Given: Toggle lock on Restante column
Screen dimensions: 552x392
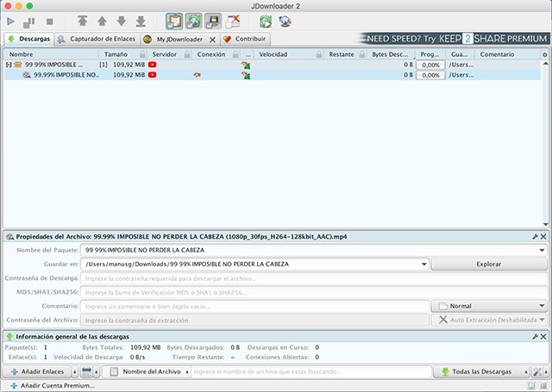Looking at the screenshot, I should point(362,54).
